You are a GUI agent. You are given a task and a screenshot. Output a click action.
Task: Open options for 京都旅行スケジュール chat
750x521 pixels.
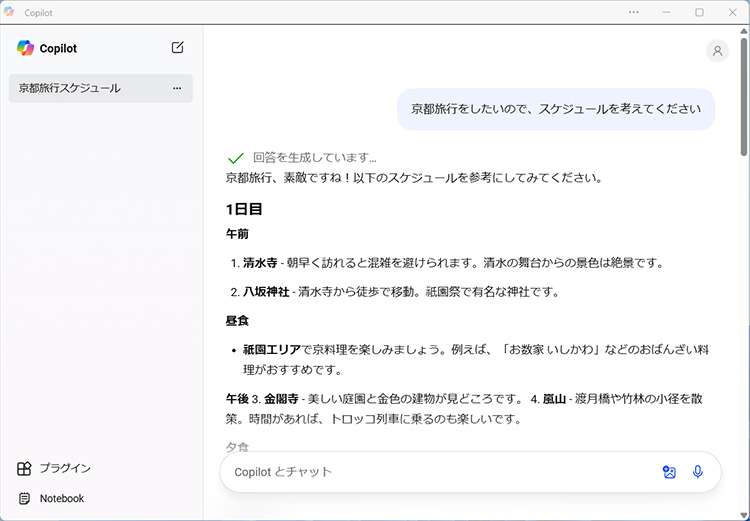177,88
